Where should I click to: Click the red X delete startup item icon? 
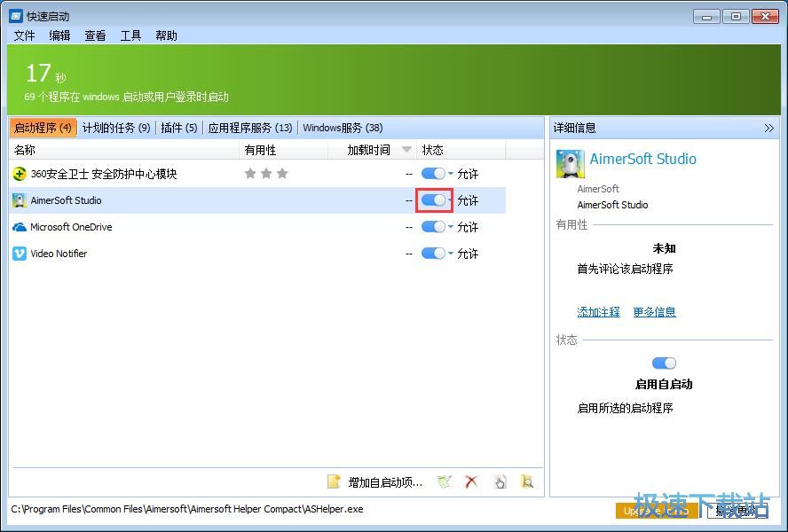click(x=471, y=481)
